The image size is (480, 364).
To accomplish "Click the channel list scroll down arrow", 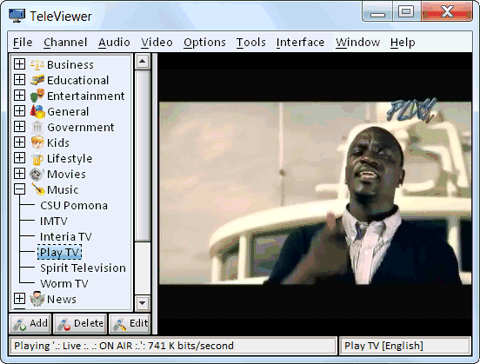I will [x=142, y=303].
